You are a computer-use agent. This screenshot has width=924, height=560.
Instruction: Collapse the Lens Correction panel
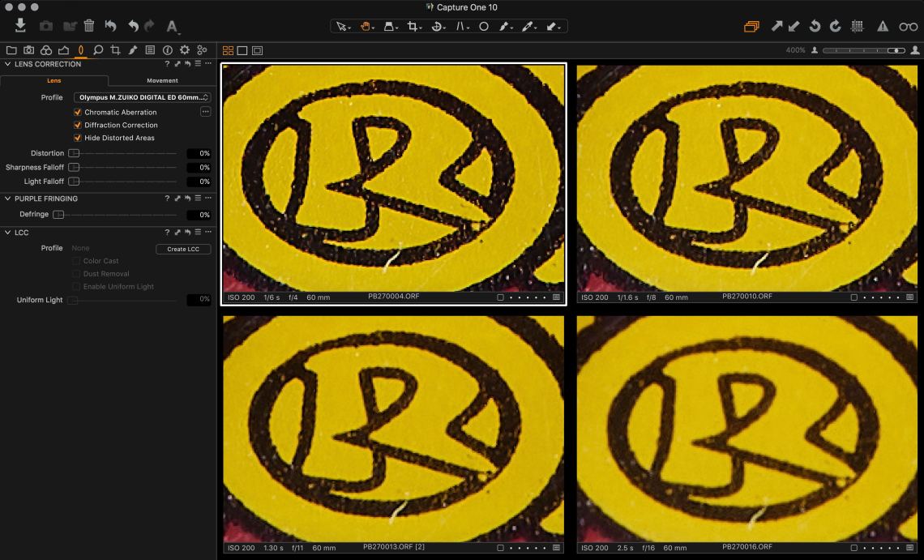8,64
